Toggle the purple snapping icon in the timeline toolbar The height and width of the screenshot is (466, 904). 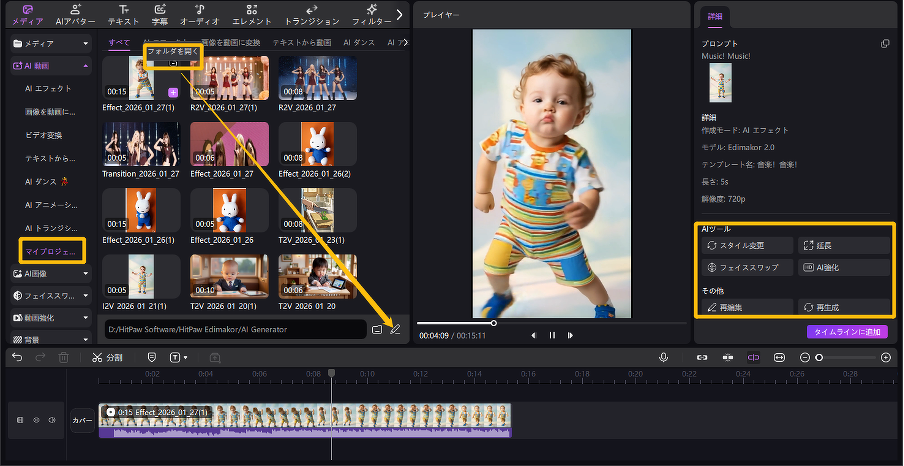753,357
